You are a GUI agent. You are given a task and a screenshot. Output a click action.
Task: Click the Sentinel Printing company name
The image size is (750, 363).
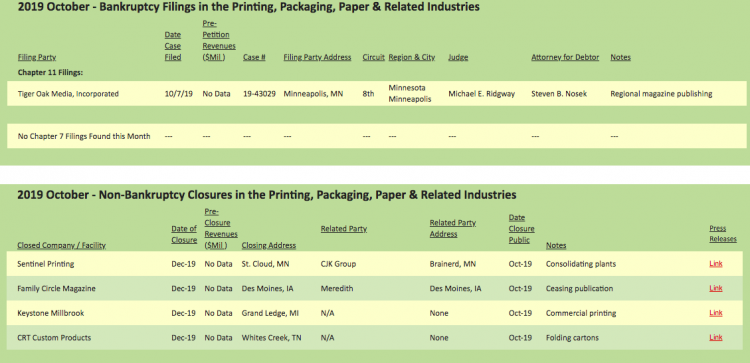pyautogui.click(x=45, y=264)
